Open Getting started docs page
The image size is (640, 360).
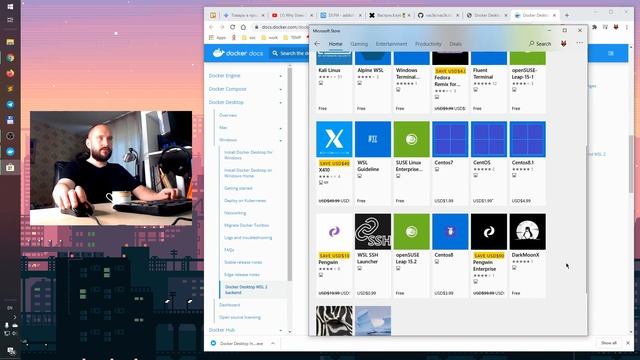pos(238,188)
